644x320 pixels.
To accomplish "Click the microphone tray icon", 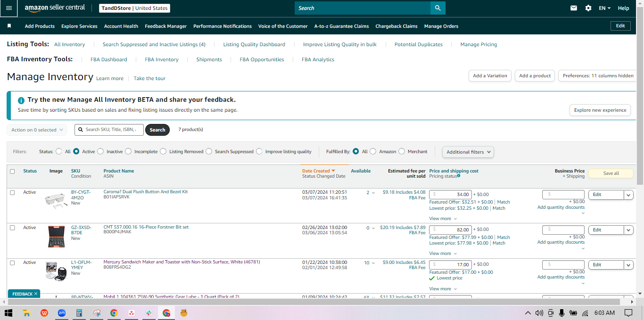I will (x=561, y=313).
